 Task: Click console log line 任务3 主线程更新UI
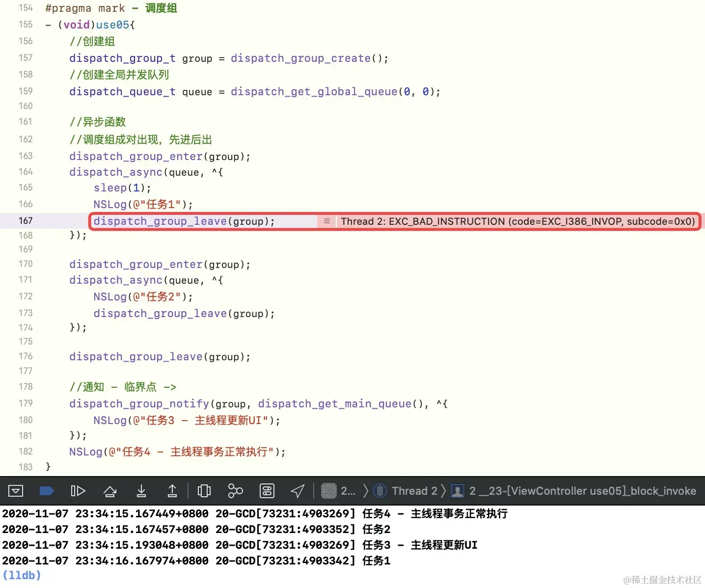(x=240, y=545)
